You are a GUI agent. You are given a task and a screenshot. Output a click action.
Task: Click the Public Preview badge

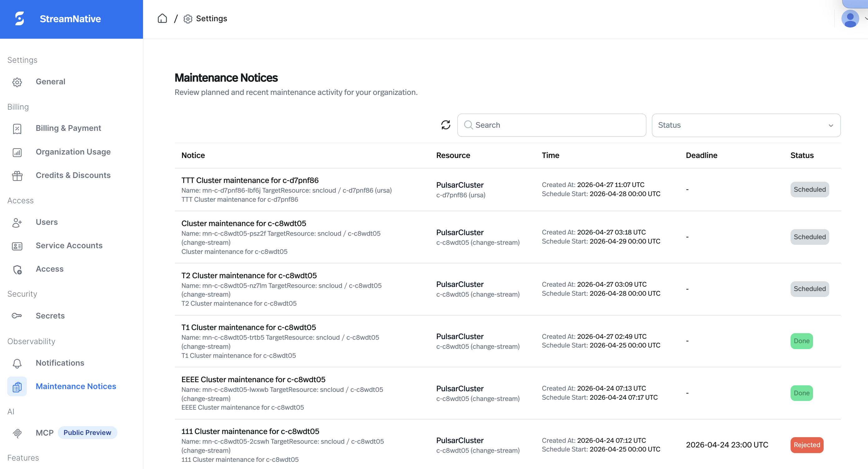point(87,432)
